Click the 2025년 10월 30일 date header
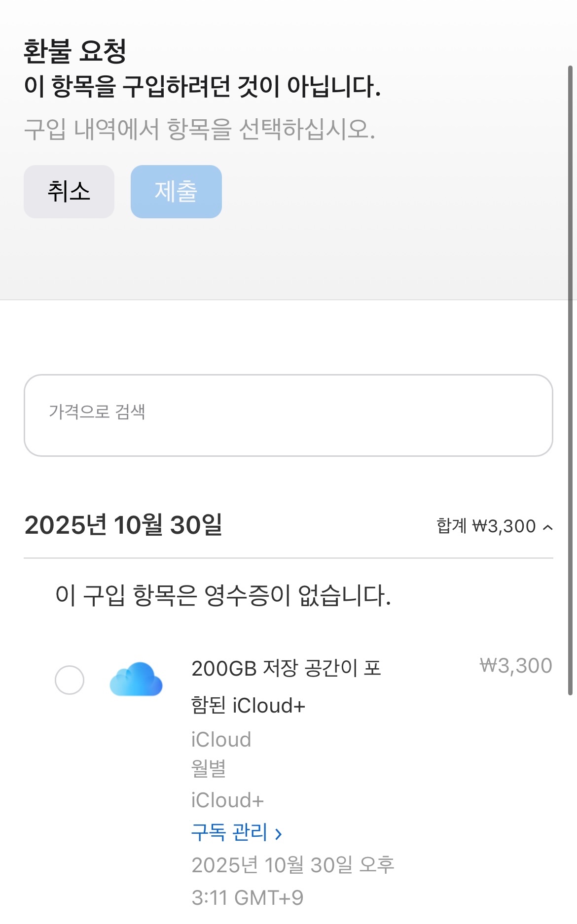This screenshot has height=924, width=577. click(x=123, y=525)
